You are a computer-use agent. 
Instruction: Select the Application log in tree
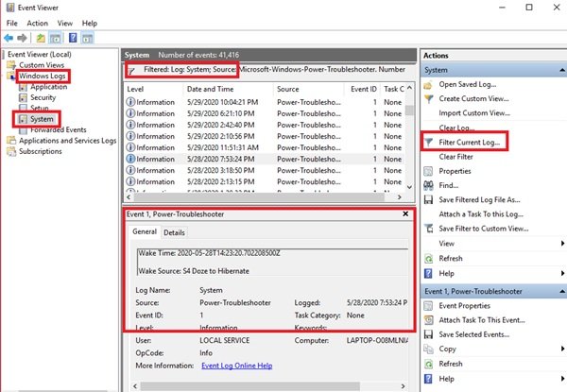(x=49, y=86)
